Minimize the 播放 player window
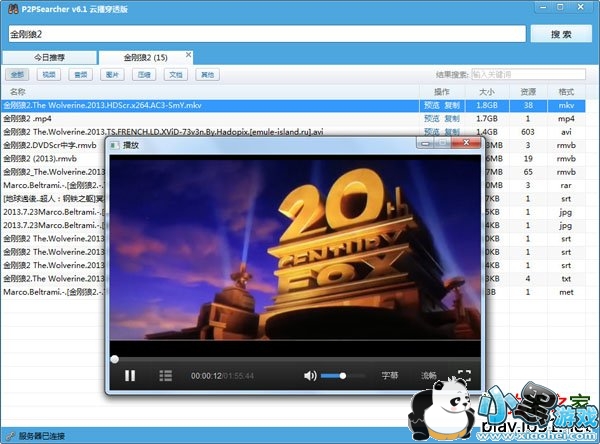The width and height of the screenshot is (600, 444). pyautogui.click(x=425, y=144)
